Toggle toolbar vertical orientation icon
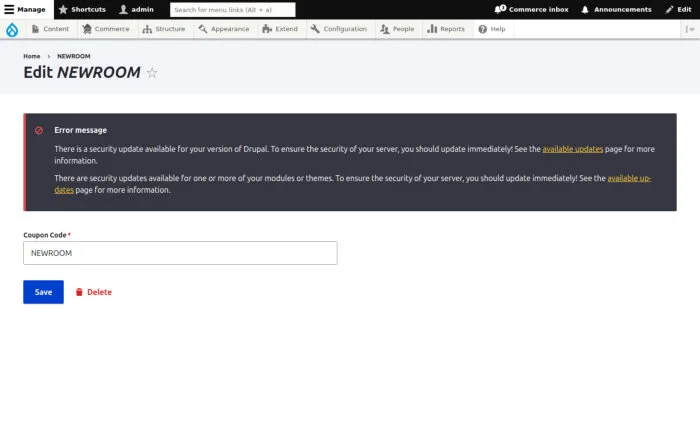Screen dimensions: 700x438 690,29
